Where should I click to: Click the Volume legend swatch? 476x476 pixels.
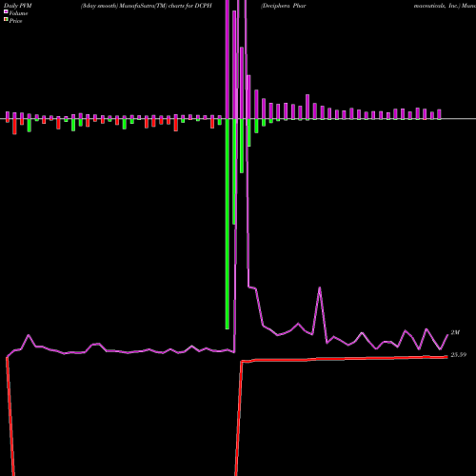coord(6,12)
